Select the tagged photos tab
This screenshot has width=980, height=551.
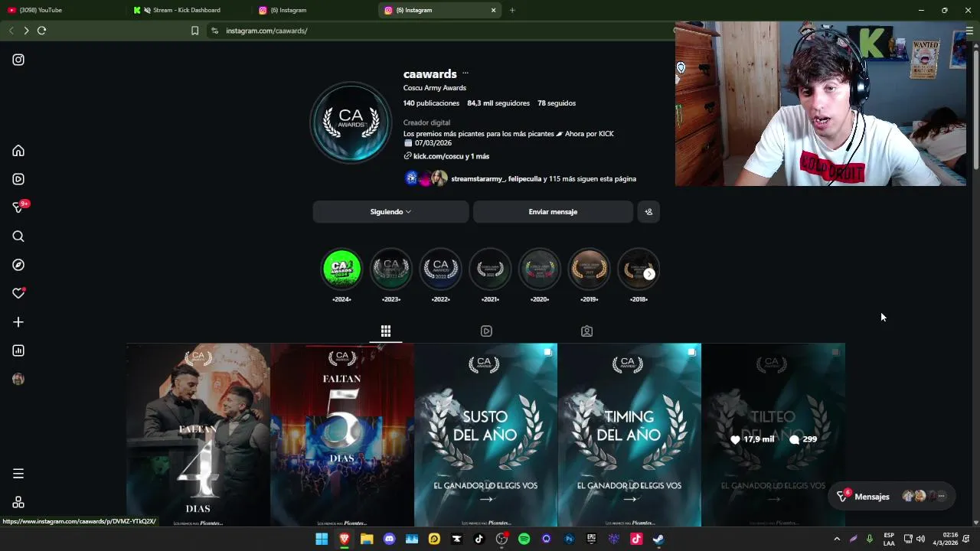tap(586, 331)
